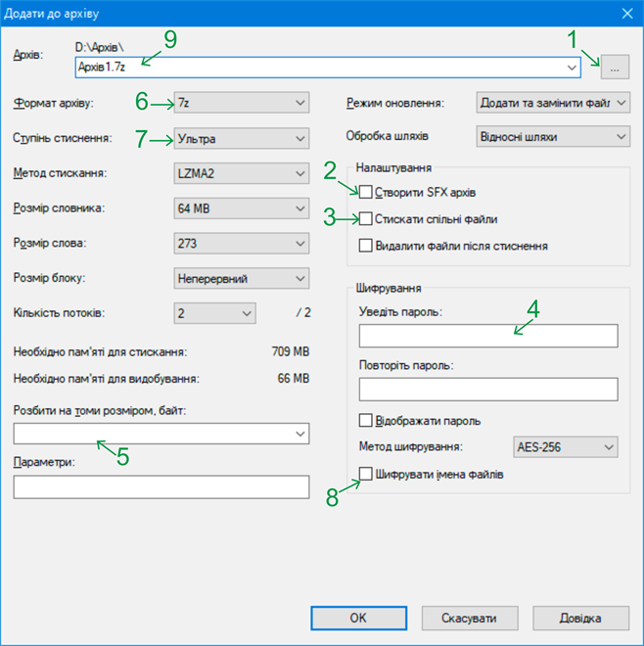Expand the "Розмір словника" 64 MB dropdown
The width and height of the screenshot is (644, 646).
point(241,208)
